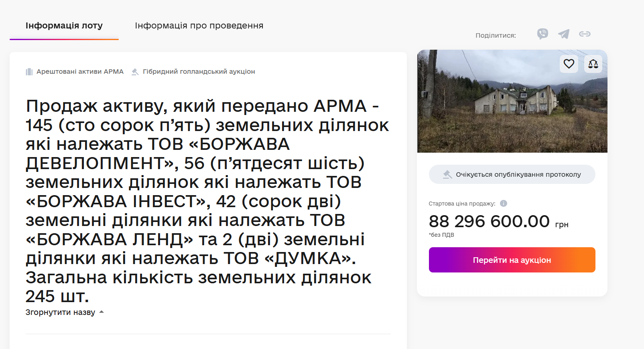Click the Очікується опублікування протоколу status chip
Viewport: 644px width, 349px height.
(x=512, y=174)
